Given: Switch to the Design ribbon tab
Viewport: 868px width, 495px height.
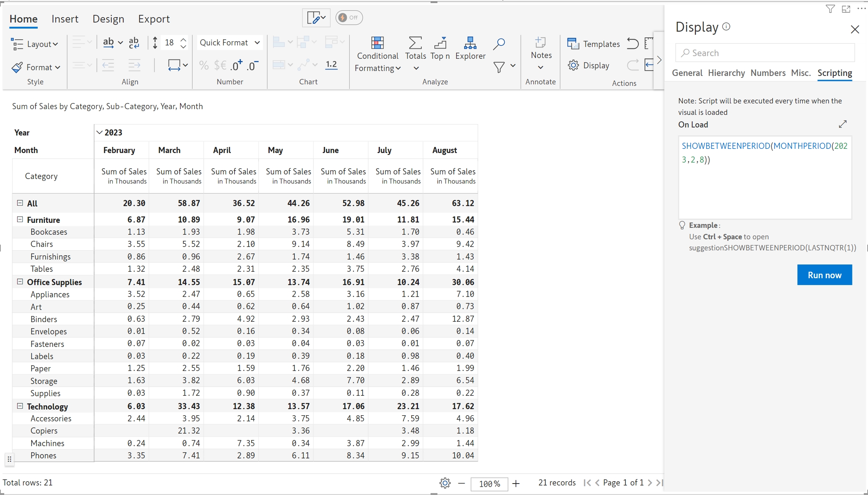Looking at the screenshot, I should [108, 19].
